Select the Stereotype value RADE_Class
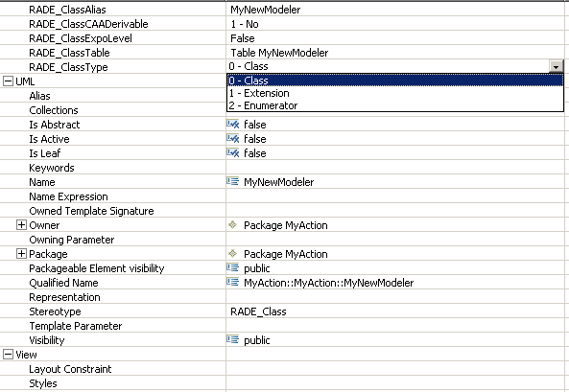569x392 pixels. tap(258, 311)
